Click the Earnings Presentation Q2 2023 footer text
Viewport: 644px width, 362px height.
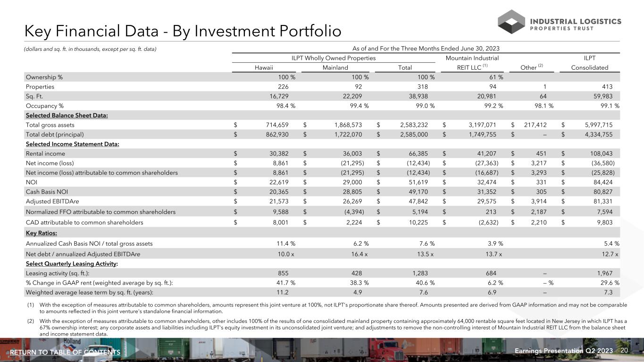tap(563, 351)
